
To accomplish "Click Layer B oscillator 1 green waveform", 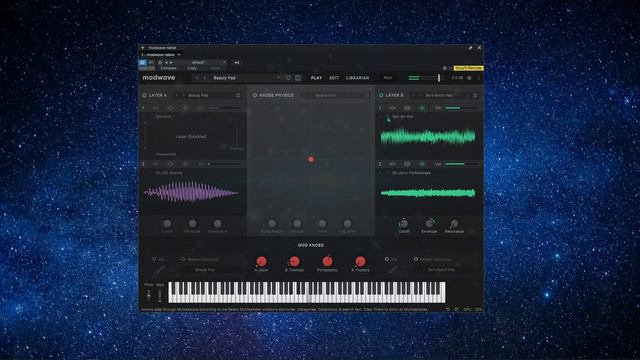I will 428,137.
